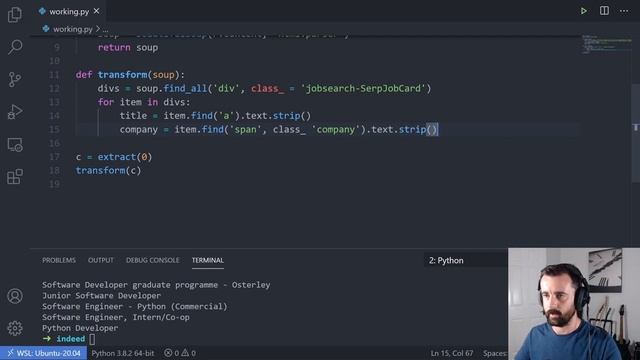Close the working.py tab
This screenshot has width=640, height=360.
coord(96,11)
